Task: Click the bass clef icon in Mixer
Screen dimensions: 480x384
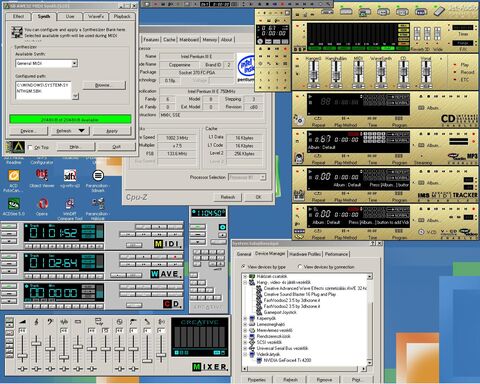Action: 50,322
